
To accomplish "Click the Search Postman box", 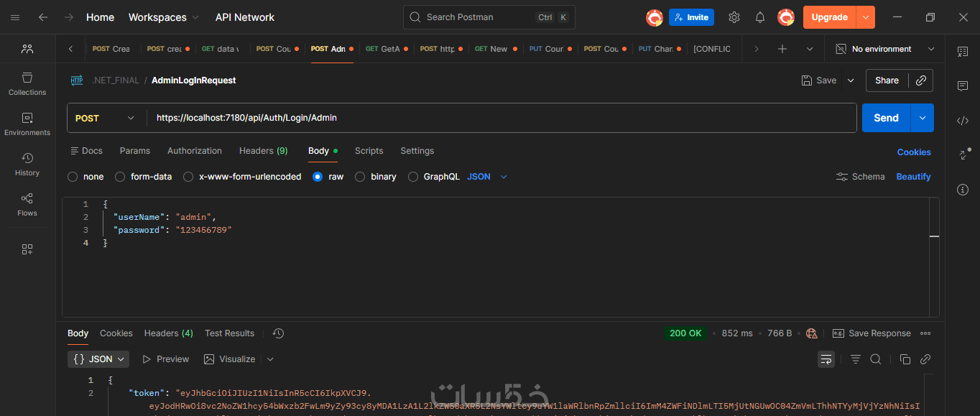I will (489, 17).
